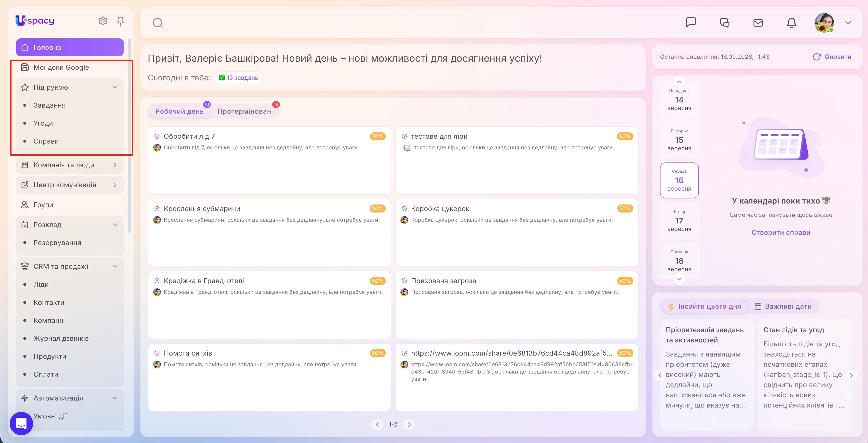Click the Мої доки Google sidebar icon

[x=25, y=67]
